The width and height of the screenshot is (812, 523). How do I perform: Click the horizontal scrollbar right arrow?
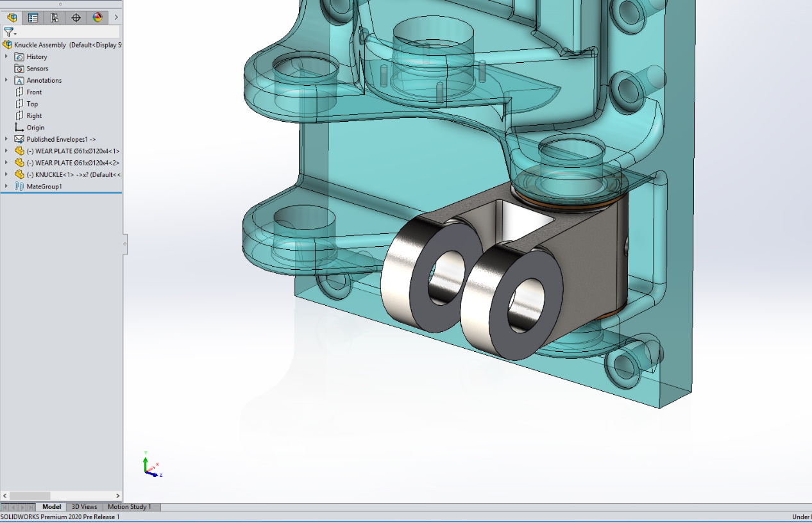(x=117, y=495)
